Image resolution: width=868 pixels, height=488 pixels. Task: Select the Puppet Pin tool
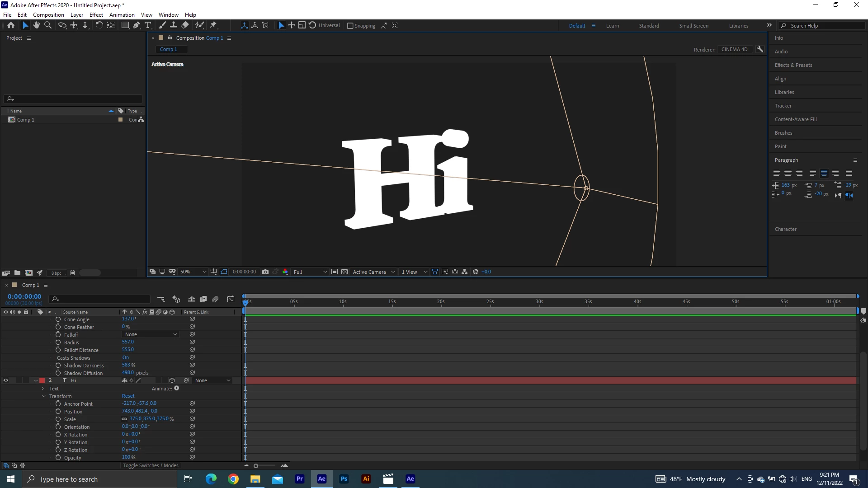pyautogui.click(x=213, y=25)
